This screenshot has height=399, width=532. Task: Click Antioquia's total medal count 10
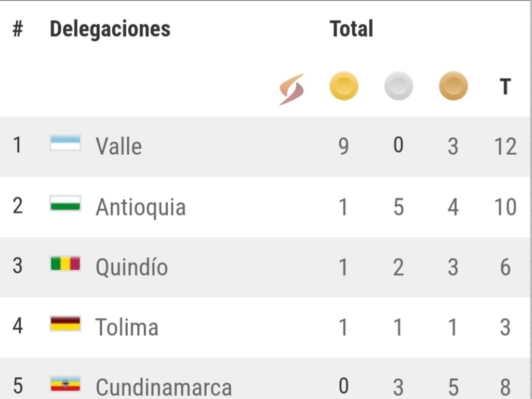[x=506, y=207]
